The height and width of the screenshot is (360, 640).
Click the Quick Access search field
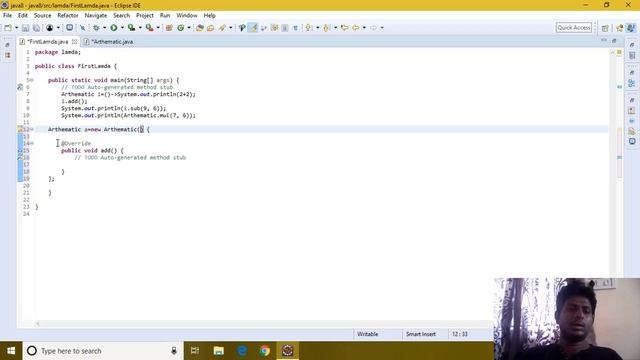tap(573, 28)
